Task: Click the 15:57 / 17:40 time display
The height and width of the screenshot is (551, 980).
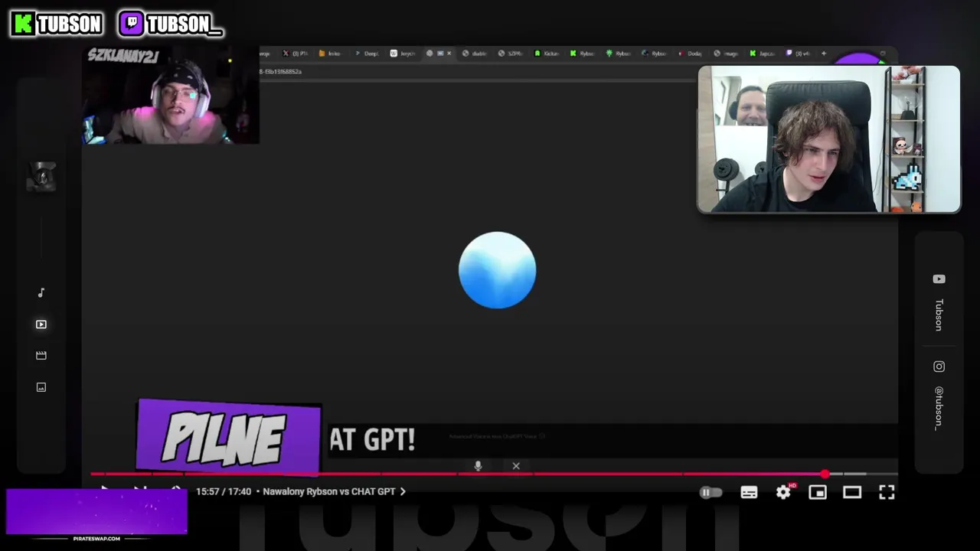Action: coord(224,491)
